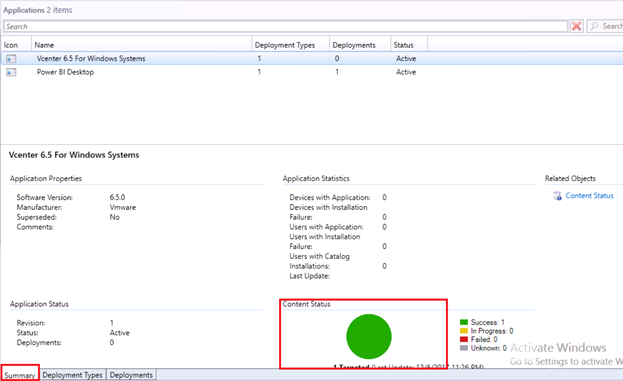Image resolution: width=623 pixels, height=381 pixels.
Task: Open the Content Status related link
Action: pos(589,196)
